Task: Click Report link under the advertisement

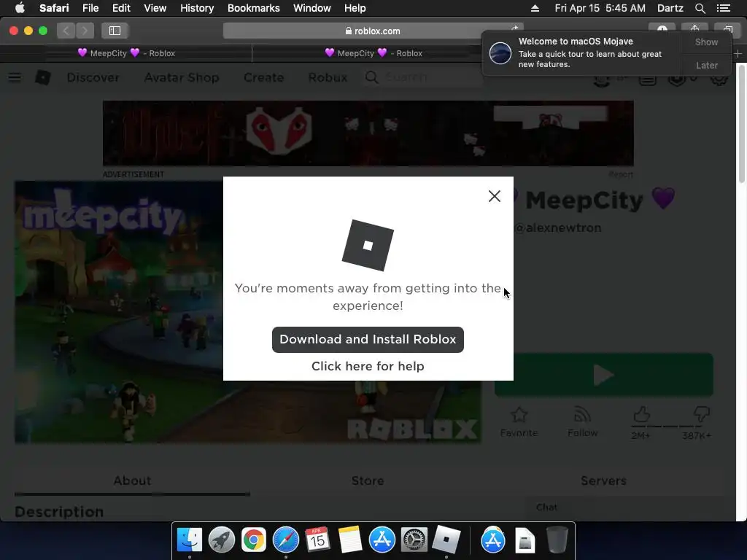Action: click(x=621, y=174)
